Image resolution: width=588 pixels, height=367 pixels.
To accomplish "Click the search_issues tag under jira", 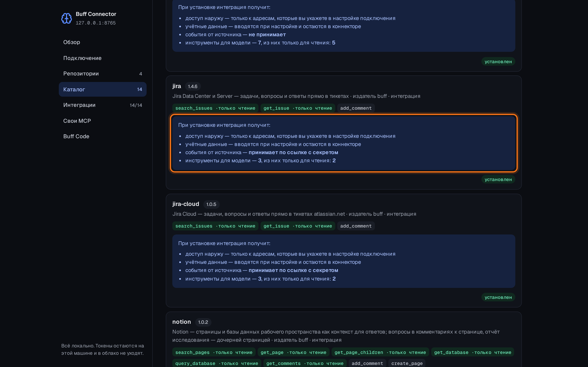I will (215, 108).
